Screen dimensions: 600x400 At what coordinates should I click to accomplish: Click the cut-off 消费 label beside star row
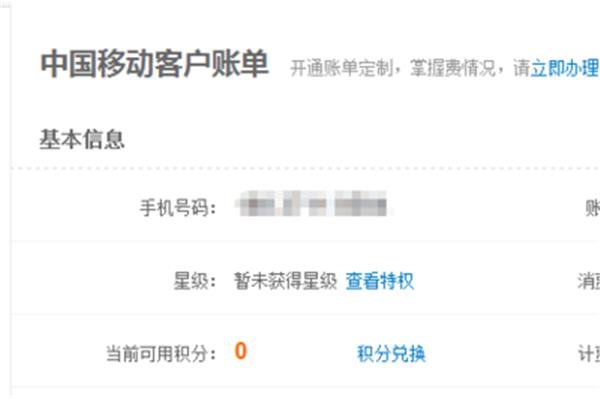coord(589,281)
